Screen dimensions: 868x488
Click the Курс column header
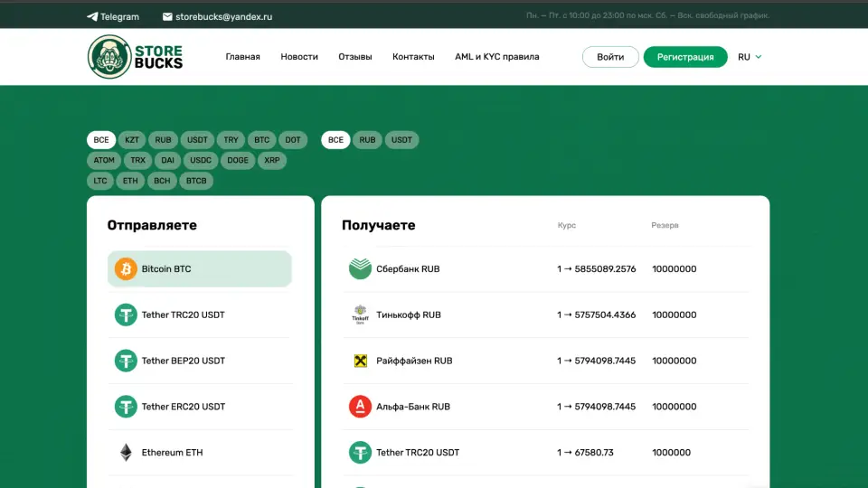(x=566, y=225)
